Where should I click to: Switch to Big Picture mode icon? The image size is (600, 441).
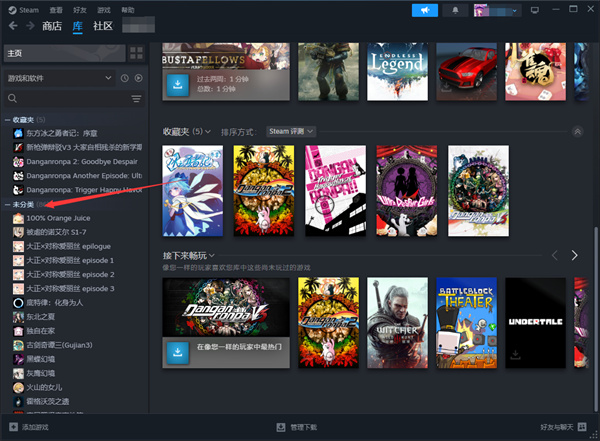535,10
